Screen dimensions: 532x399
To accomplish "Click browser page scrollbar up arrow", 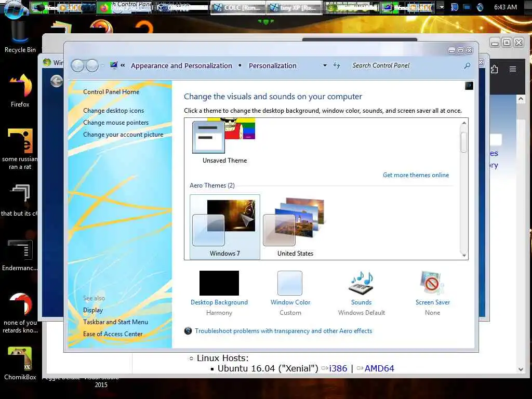I will pyautogui.click(x=521, y=99).
